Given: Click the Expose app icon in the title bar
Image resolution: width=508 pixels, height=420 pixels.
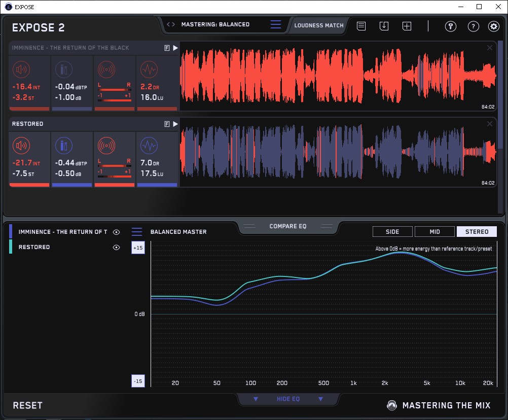Looking at the screenshot, I should (9, 7).
